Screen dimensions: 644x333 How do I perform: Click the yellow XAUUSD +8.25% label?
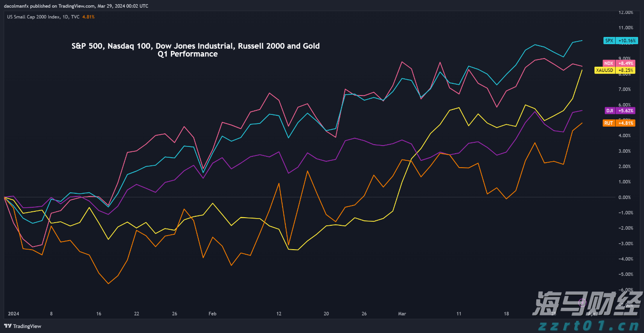(x=615, y=70)
